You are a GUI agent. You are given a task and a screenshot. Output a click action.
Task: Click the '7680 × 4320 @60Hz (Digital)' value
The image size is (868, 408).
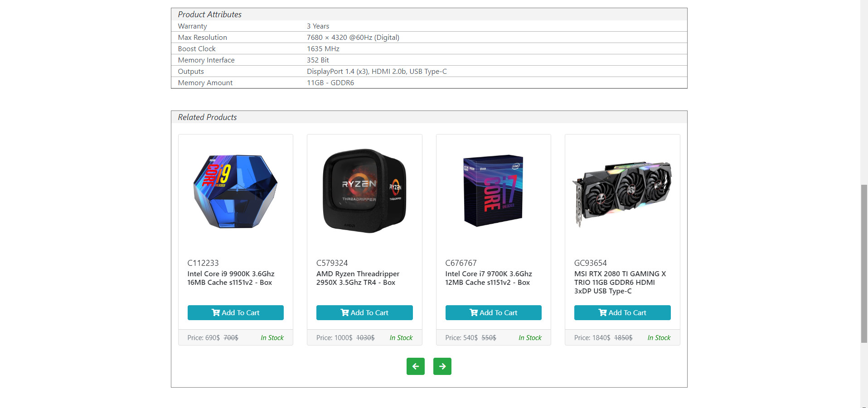353,38
